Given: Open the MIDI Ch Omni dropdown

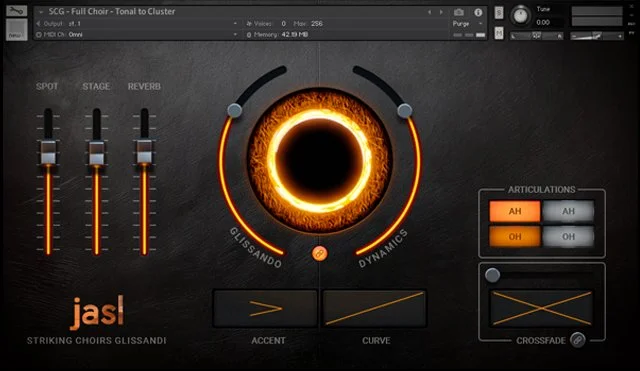Looking at the screenshot, I should click(137, 35).
